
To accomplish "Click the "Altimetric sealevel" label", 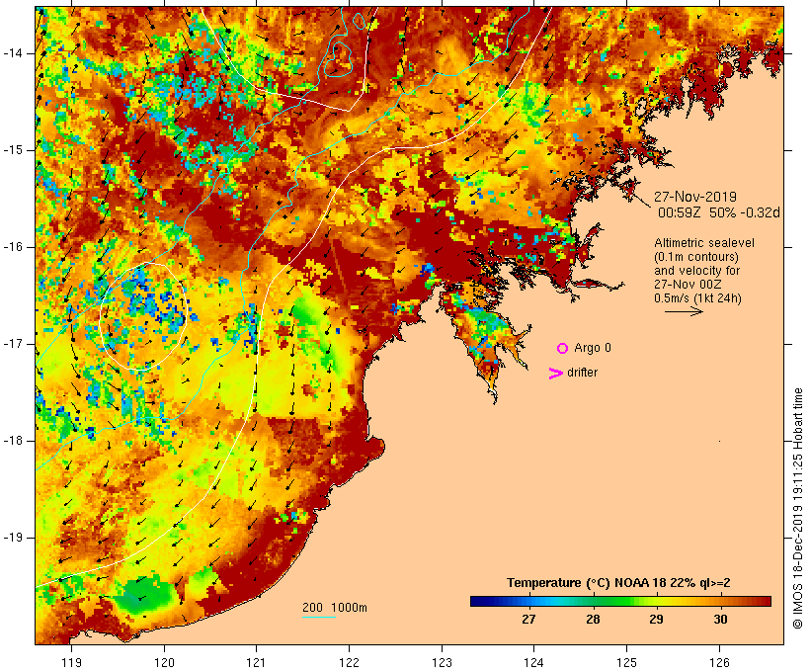I will pyautogui.click(x=704, y=243).
